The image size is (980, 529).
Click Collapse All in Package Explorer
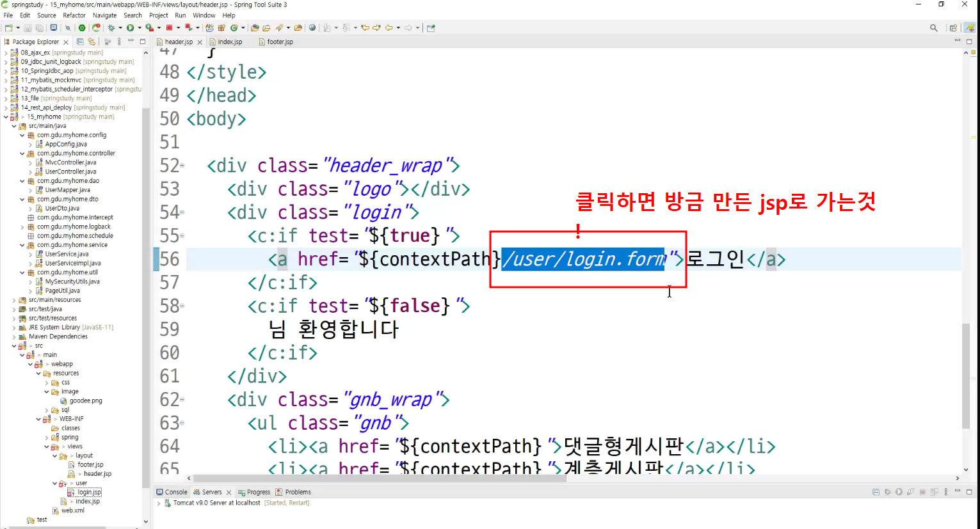click(80, 42)
